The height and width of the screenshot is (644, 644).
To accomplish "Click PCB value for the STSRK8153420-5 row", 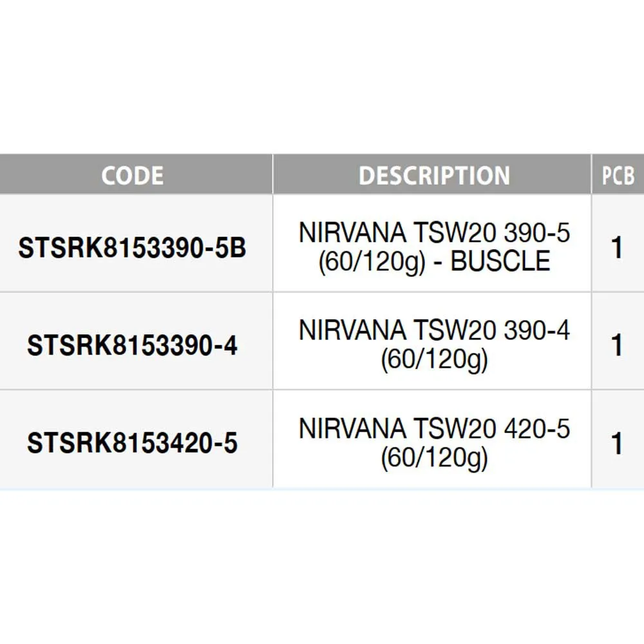I will (x=618, y=444).
